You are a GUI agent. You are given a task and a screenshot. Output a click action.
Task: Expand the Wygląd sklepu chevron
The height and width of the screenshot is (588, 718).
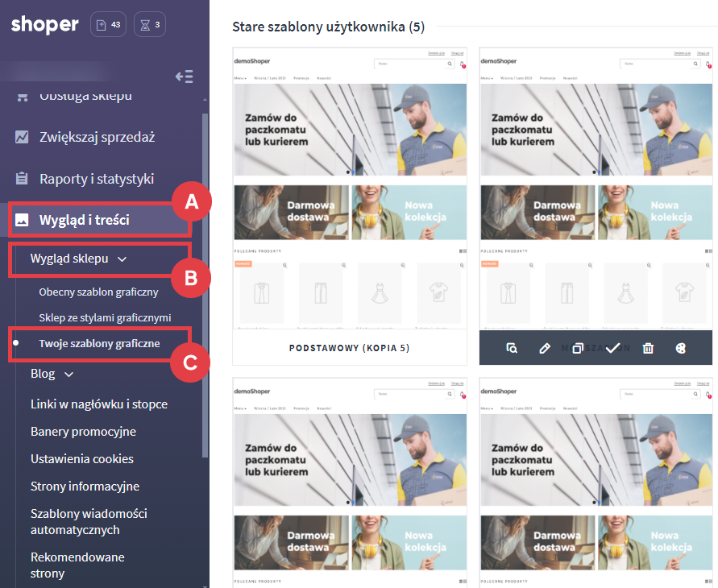122,259
